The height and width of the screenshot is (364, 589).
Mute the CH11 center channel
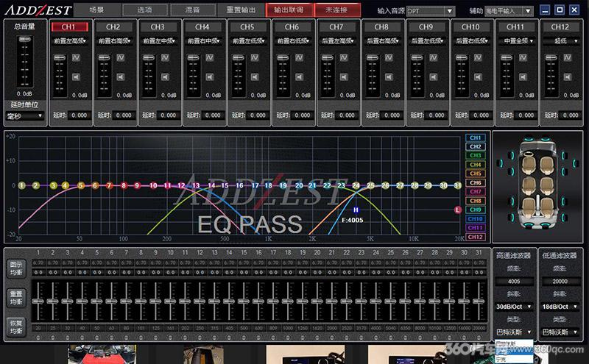click(x=523, y=77)
